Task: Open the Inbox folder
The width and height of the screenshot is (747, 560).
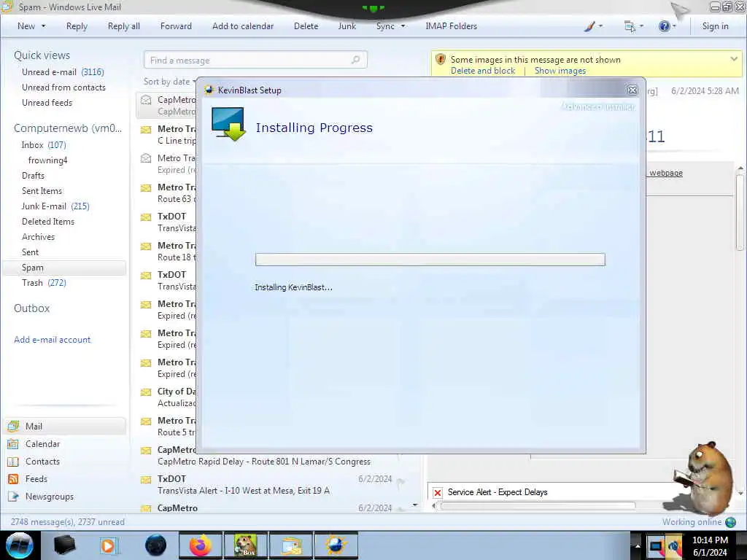Action: [44, 145]
